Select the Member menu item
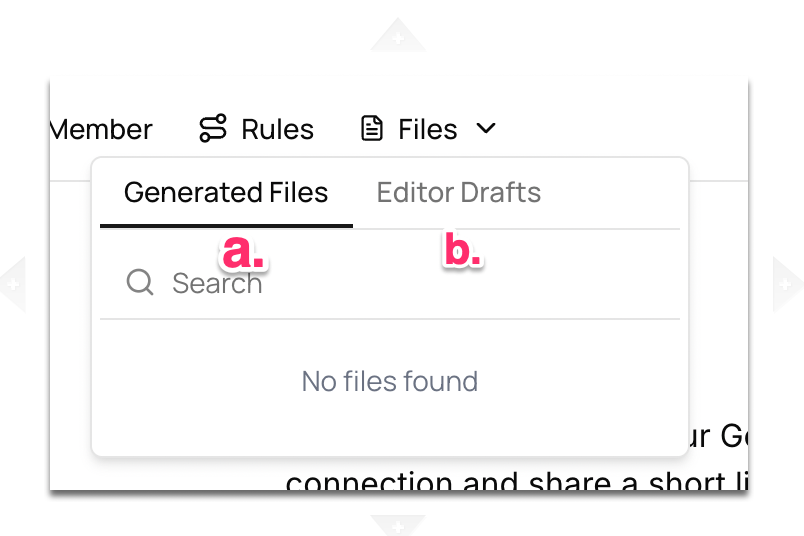Viewport: 804px width, 536px height. tap(101, 130)
